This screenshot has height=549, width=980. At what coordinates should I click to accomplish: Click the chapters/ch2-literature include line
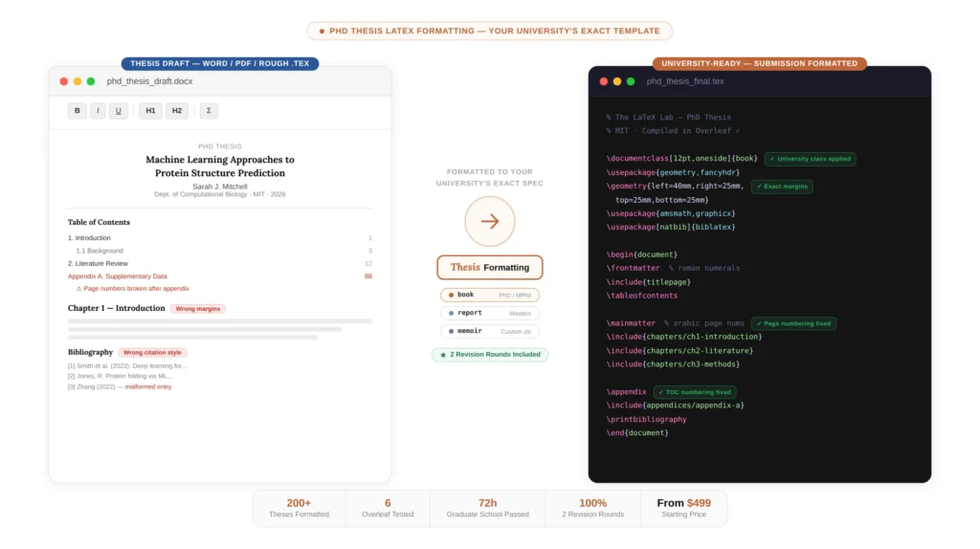click(x=680, y=351)
